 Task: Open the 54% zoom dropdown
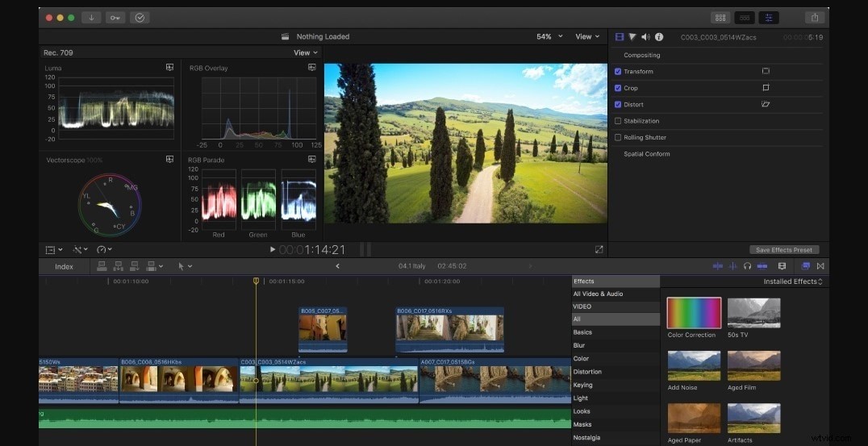549,36
